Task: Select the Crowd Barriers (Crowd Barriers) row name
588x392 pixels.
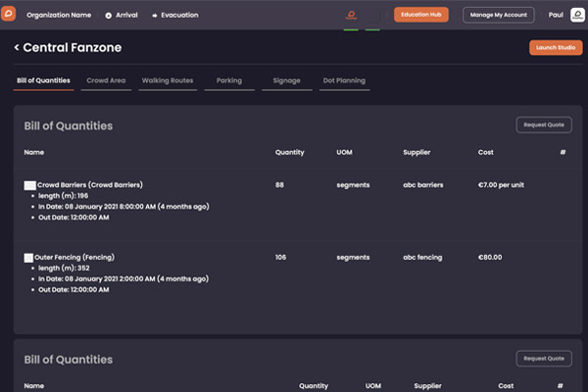Action: coord(90,185)
